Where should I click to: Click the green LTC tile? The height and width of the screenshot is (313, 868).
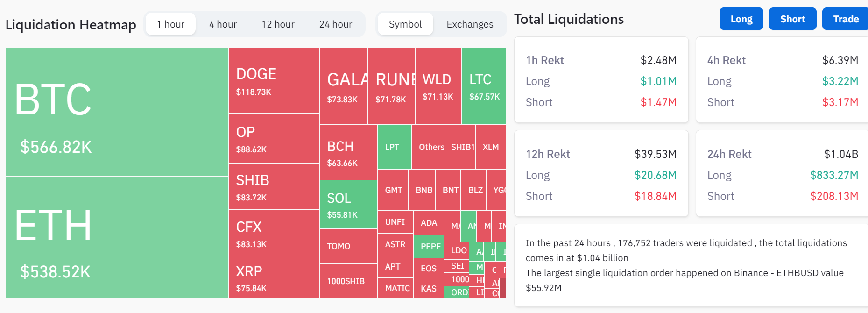tap(484, 86)
